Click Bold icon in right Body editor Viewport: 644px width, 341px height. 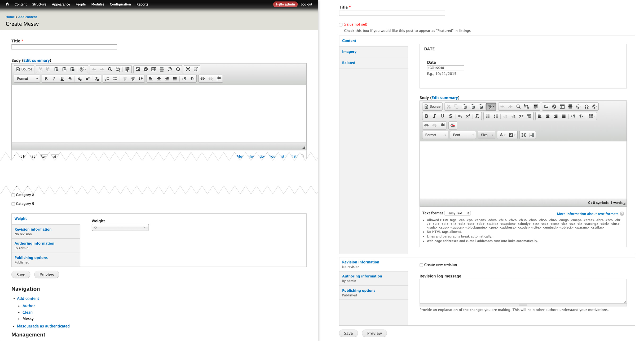[x=426, y=116]
